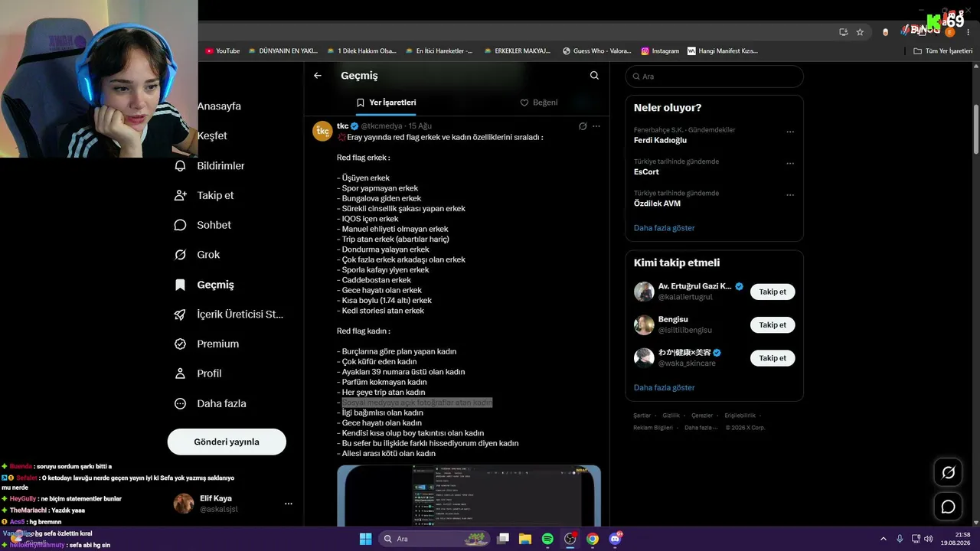Open File Explorer from the taskbar
This screenshot has height=551, width=980.
[x=525, y=539]
